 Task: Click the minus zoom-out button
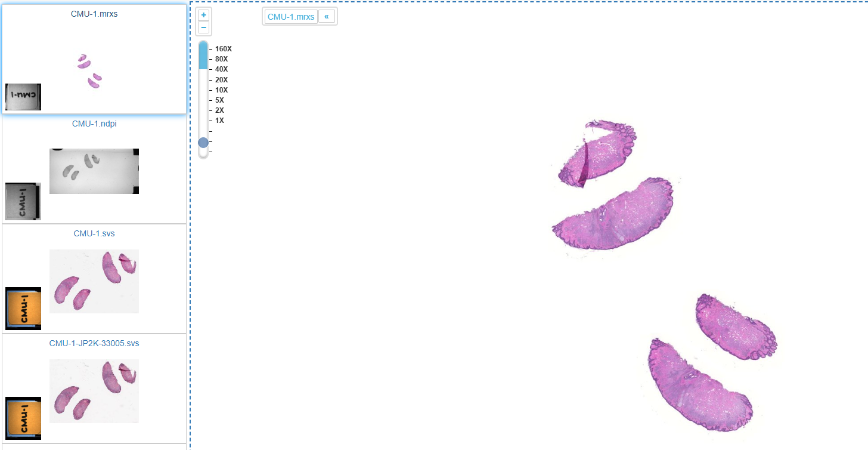click(x=203, y=27)
